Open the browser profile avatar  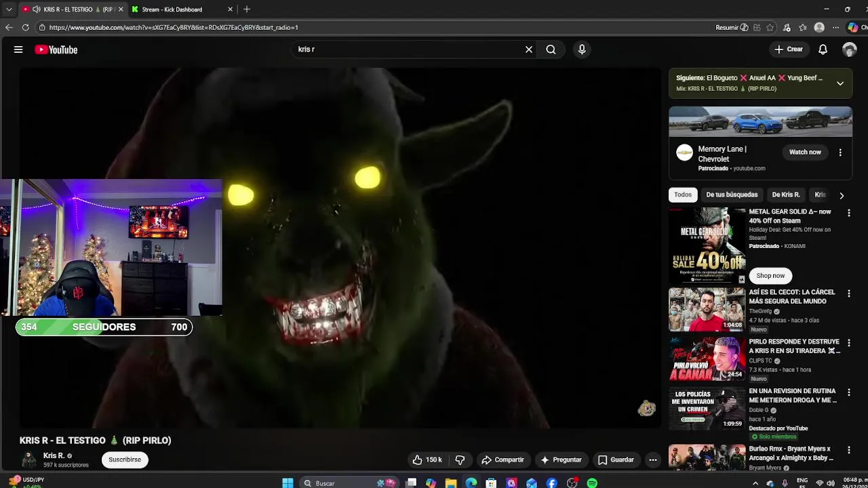819,28
